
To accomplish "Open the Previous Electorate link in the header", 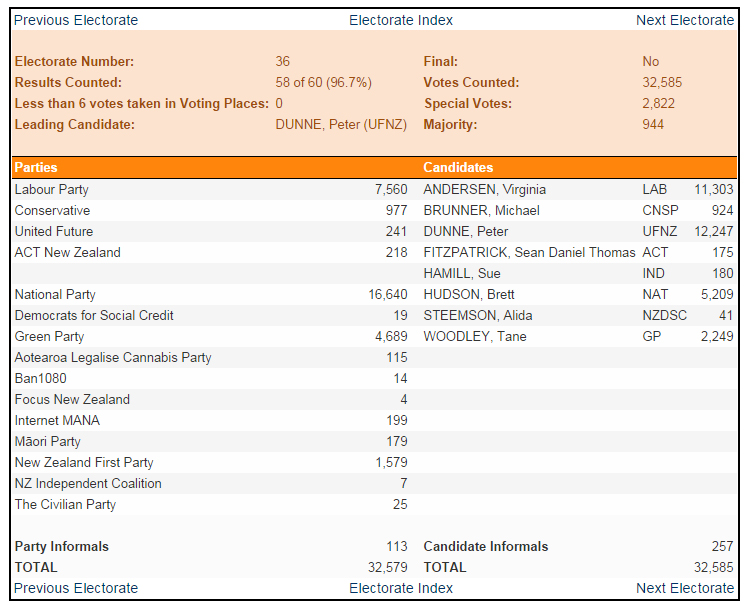I will click(76, 20).
